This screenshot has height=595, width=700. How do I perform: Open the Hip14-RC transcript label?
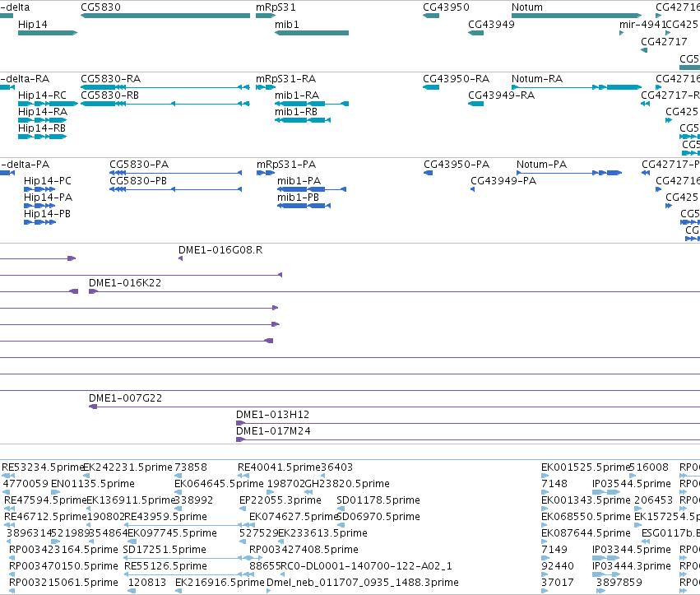coord(42,95)
